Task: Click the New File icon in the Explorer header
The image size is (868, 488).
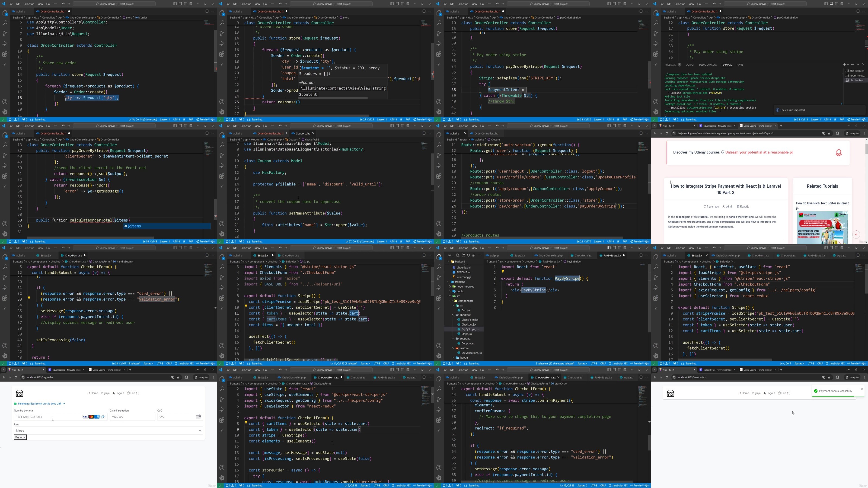Action: [458, 255]
